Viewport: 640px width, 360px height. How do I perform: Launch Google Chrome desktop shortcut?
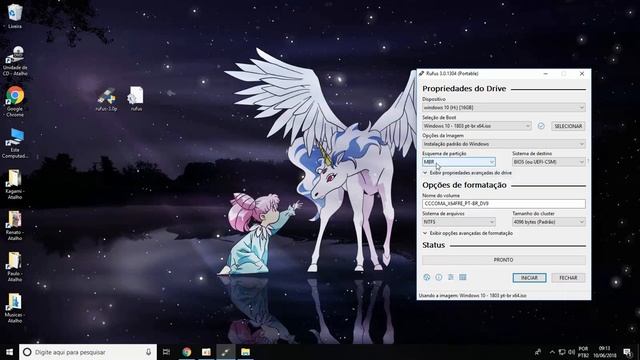(15, 102)
